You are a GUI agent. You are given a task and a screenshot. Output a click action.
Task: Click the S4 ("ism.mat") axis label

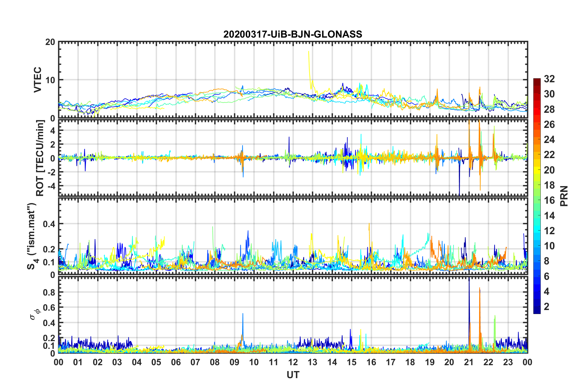32,236
